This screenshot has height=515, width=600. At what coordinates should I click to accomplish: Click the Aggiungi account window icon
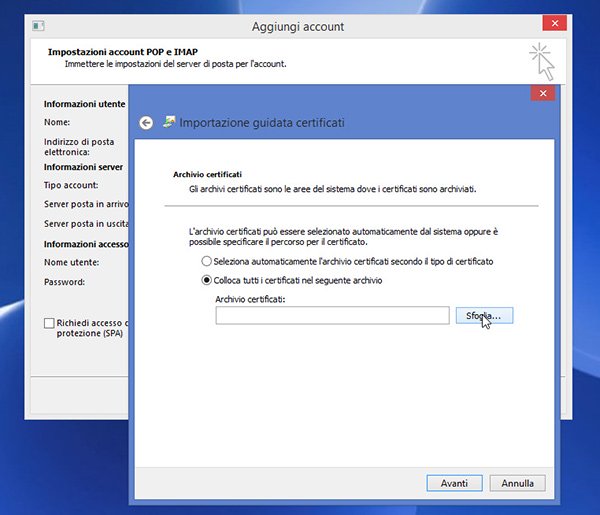coord(38,26)
